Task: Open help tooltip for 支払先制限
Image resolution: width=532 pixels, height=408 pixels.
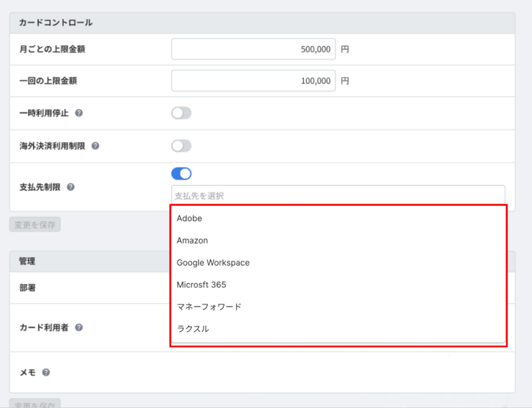Action: (71, 187)
